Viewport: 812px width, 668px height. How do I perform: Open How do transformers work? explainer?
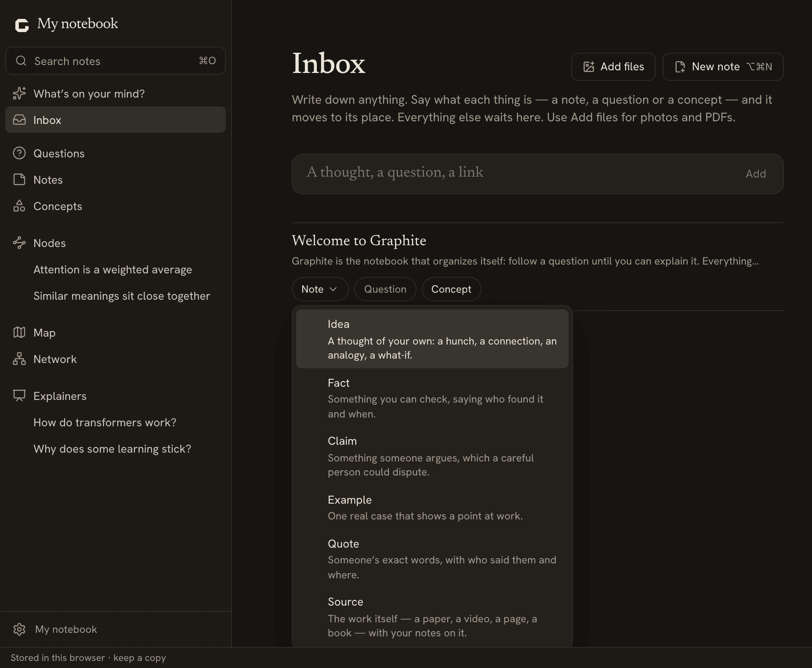105,422
